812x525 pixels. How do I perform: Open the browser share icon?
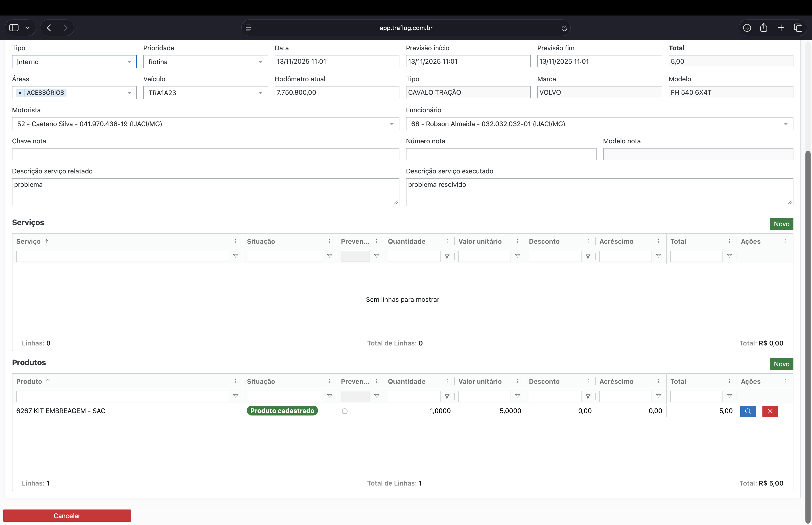click(x=764, y=28)
